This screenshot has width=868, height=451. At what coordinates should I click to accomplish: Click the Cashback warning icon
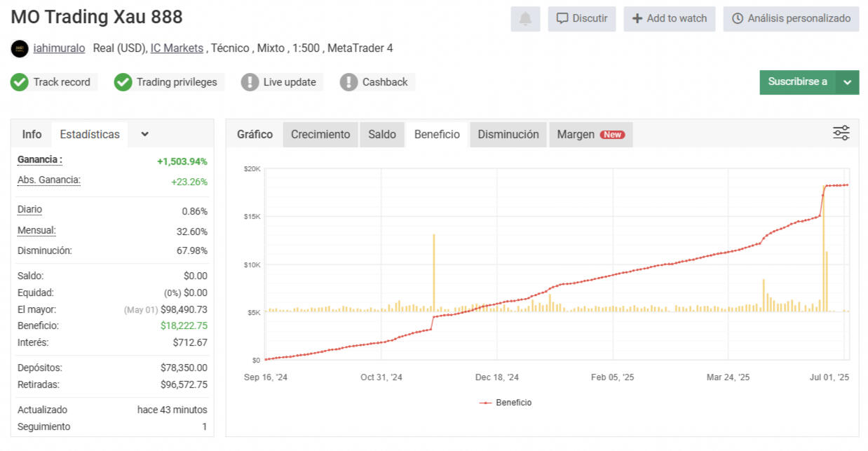348,82
